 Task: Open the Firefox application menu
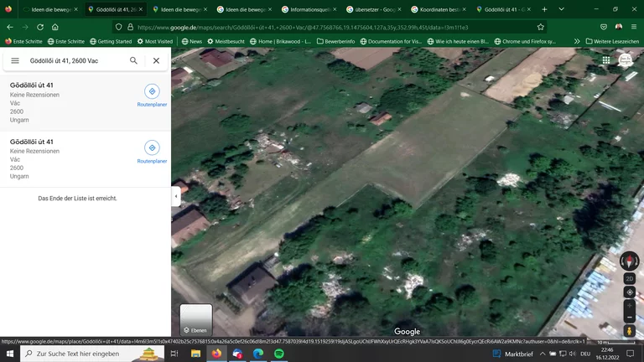634,27
